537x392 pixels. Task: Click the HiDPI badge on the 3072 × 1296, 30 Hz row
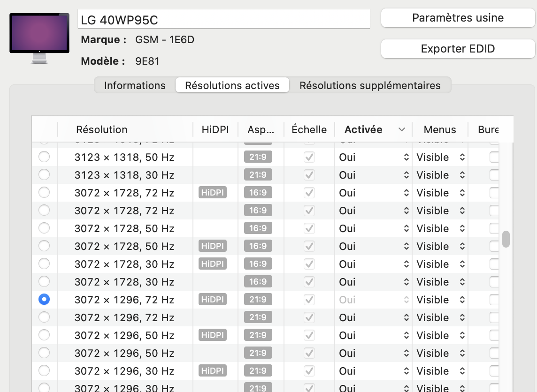[212, 370]
